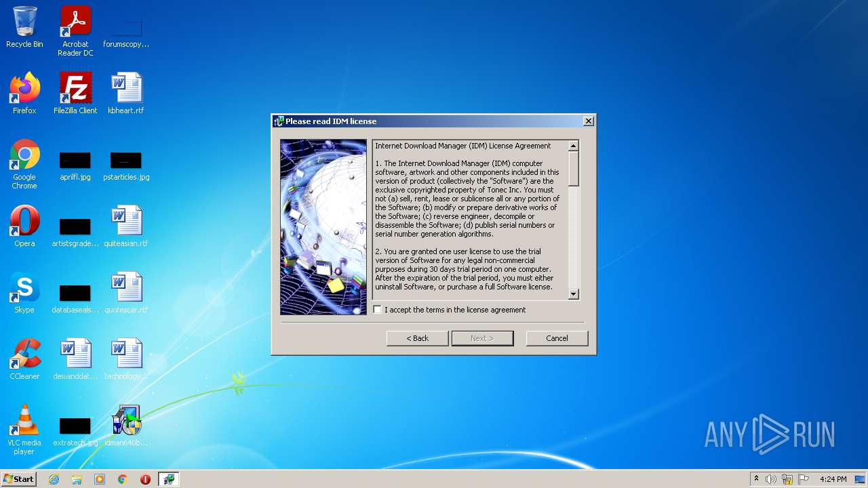Open Internet Explorer from the taskbar
Image resolution: width=868 pixels, height=488 pixels.
coord(54,479)
